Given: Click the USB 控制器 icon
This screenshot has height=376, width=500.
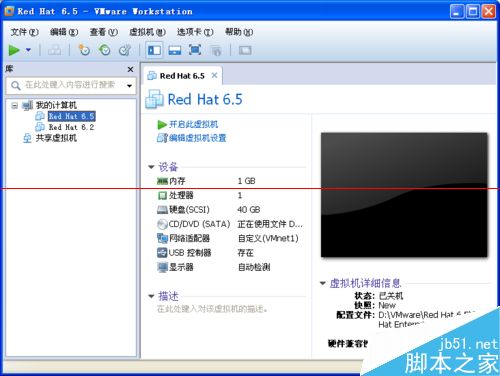Looking at the screenshot, I should coord(162,253).
